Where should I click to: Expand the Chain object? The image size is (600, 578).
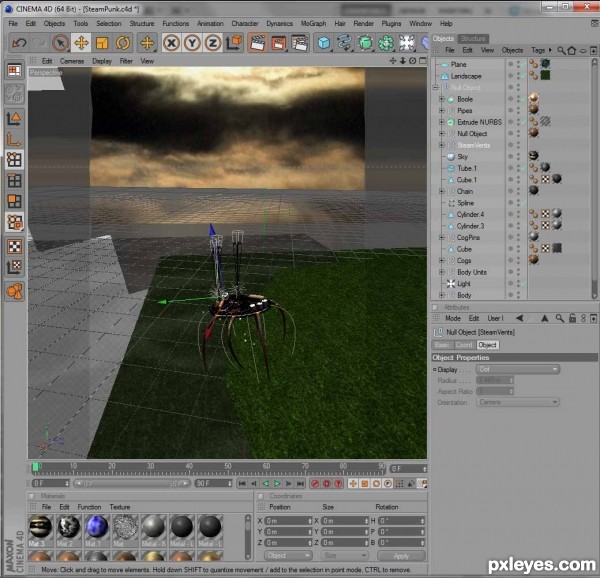(441, 191)
